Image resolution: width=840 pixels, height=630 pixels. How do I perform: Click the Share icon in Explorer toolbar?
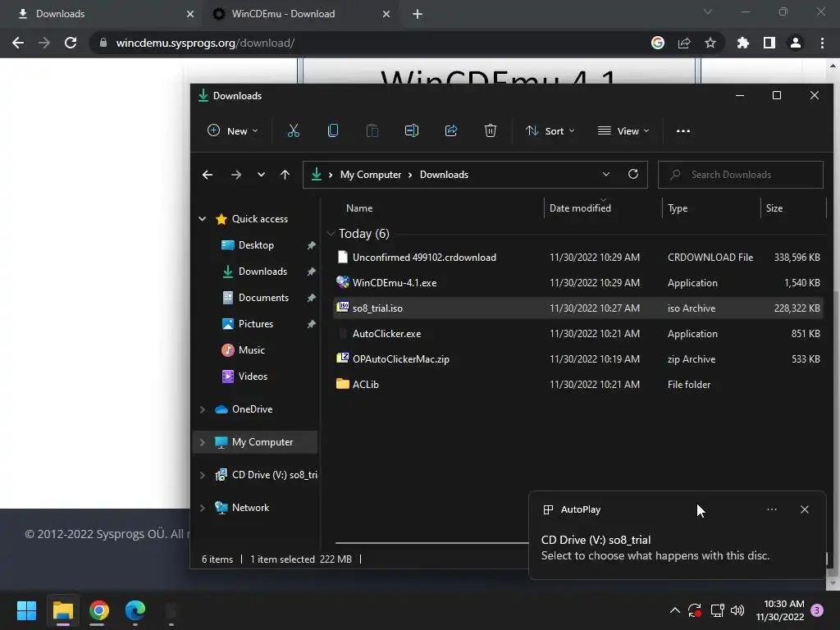451,130
